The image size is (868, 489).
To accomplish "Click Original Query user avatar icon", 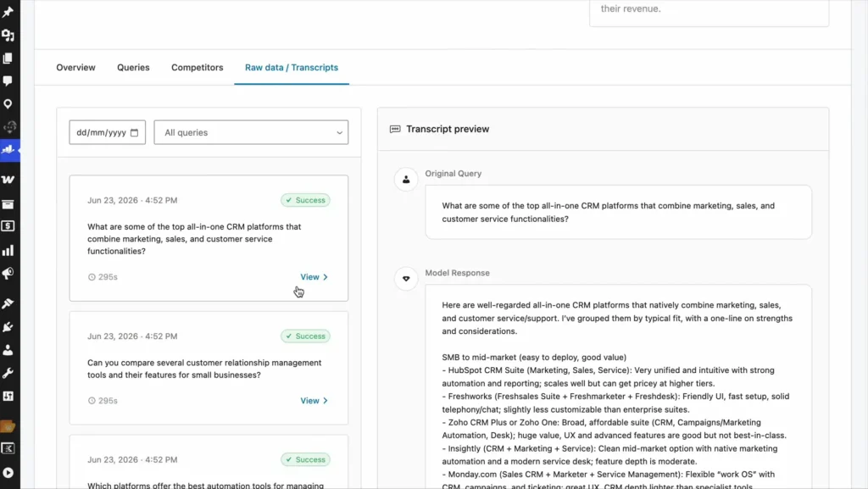I will 406,179.
